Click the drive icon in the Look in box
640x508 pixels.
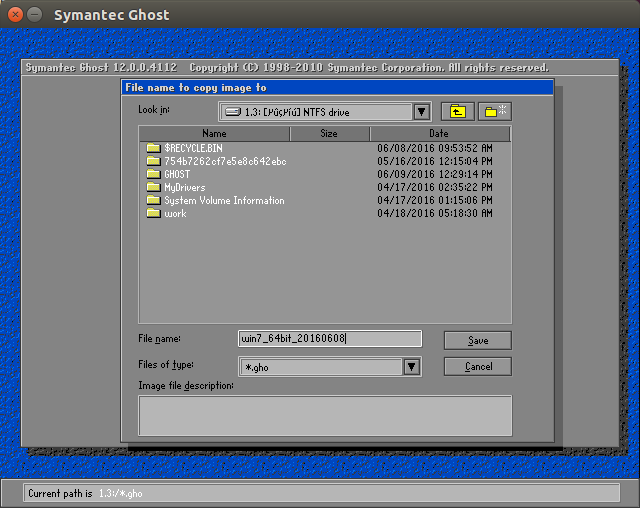click(x=233, y=112)
